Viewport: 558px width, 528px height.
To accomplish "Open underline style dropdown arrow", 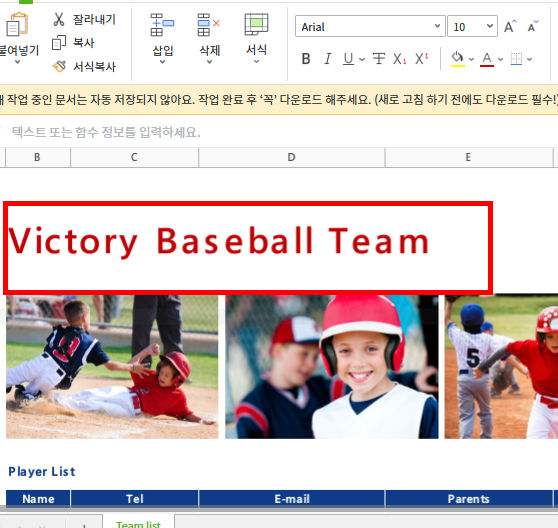I will point(362,59).
